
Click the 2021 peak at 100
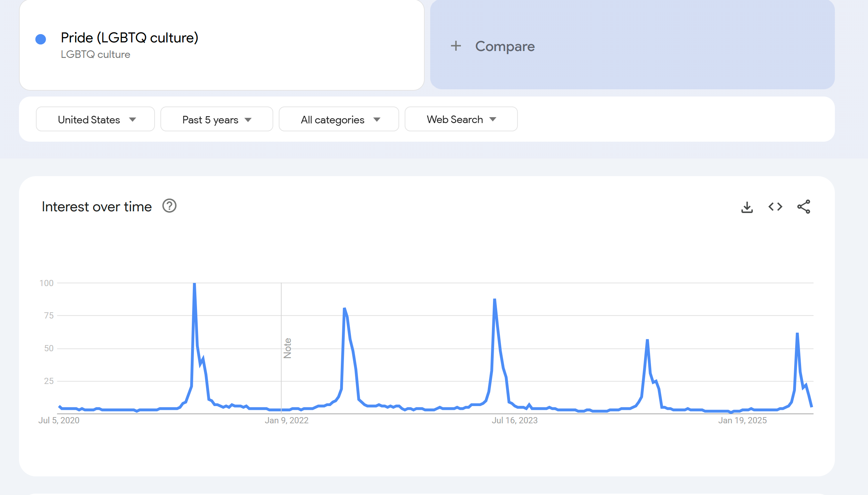195,284
